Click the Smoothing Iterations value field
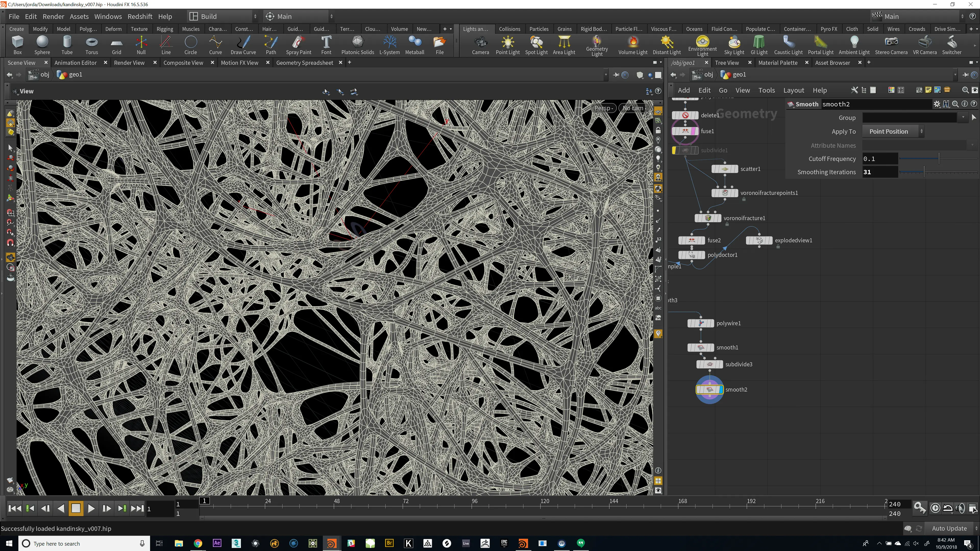 (880, 172)
